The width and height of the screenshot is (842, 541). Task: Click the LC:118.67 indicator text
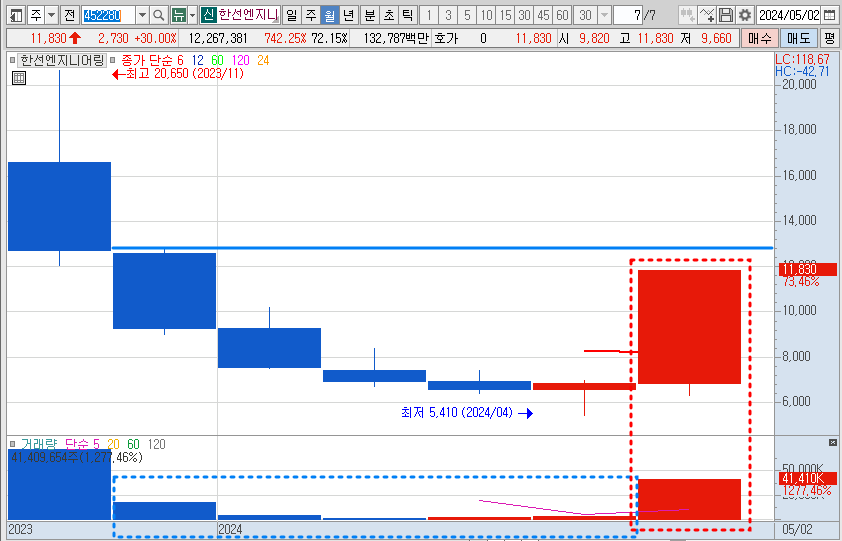pos(803,59)
